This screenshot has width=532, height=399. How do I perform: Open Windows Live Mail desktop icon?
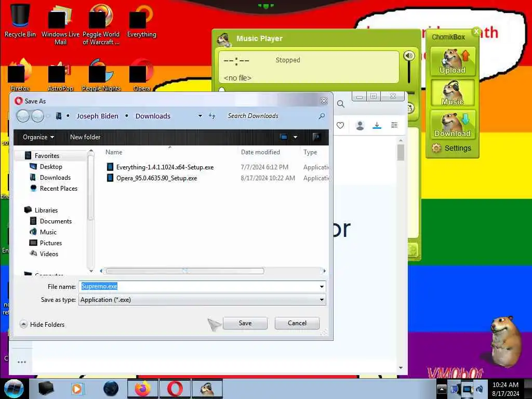coord(60,24)
